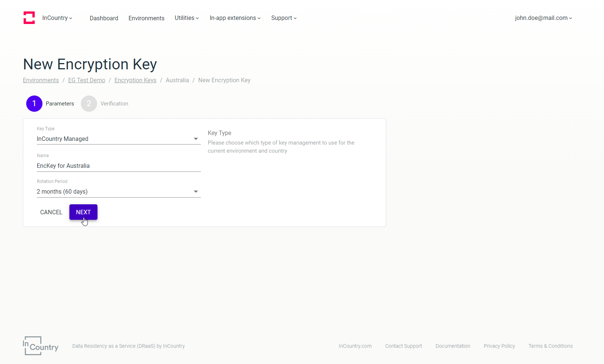Select step 2 Verification circle

click(89, 104)
